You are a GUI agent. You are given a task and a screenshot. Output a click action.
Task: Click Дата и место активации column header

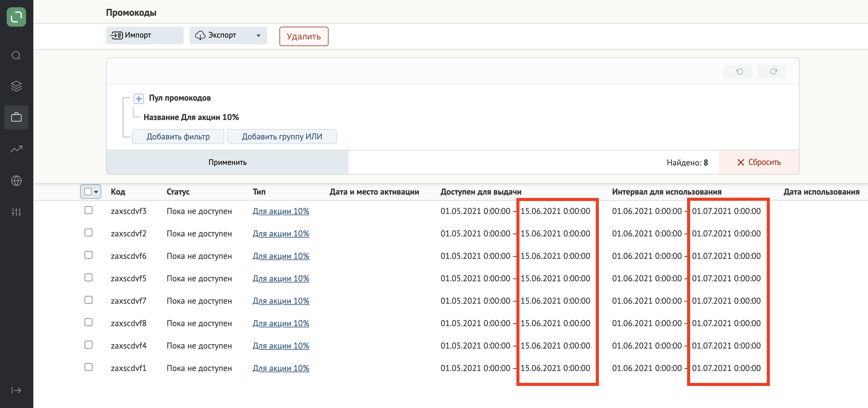(374, 192)
